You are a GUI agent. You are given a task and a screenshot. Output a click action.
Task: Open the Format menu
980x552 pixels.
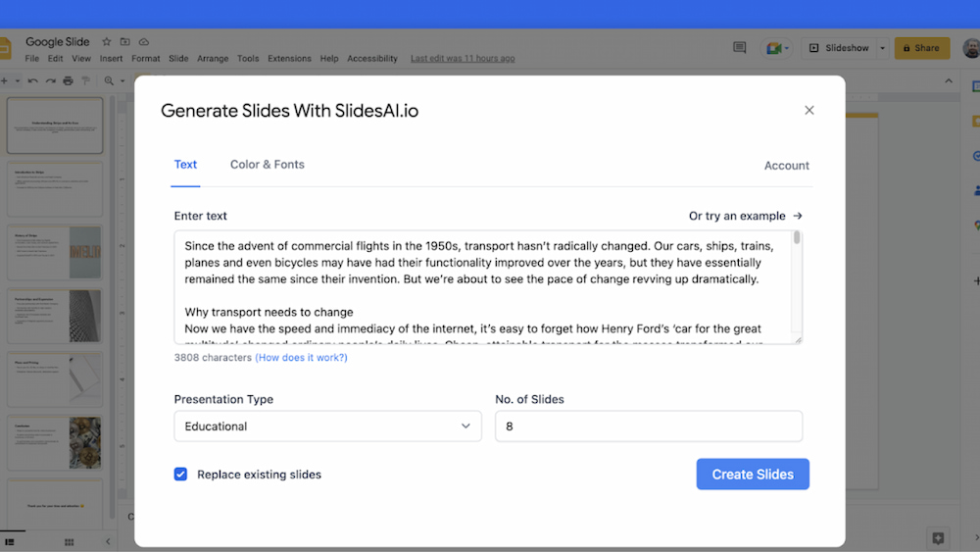[x=146, y=58]
